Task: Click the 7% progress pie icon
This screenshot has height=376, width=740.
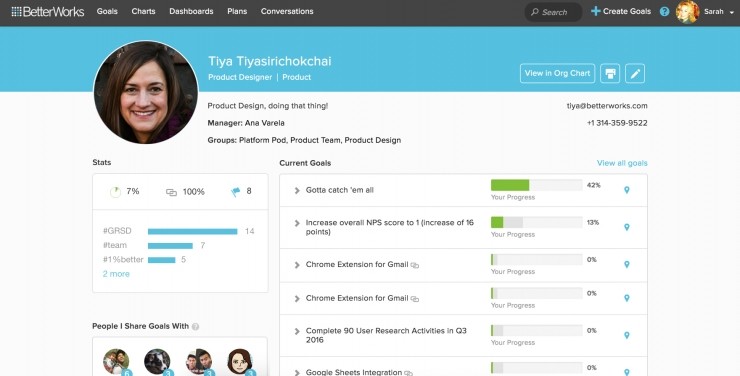Action: (115, 192)
